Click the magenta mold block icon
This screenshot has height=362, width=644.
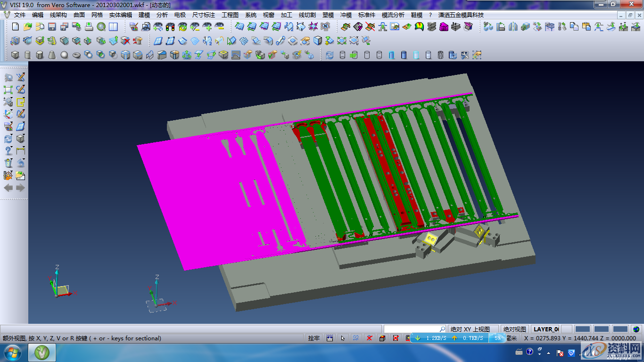coord(444,26)
